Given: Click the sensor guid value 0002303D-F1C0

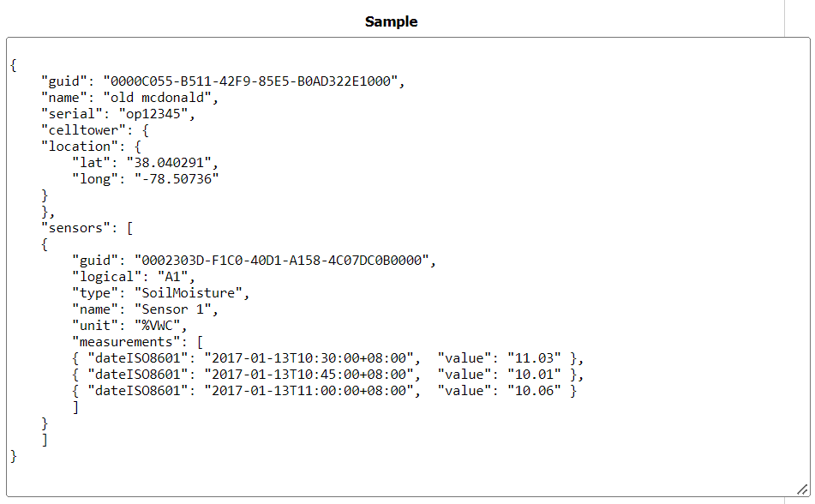Looking at the screenshot, I should point(282,261).
